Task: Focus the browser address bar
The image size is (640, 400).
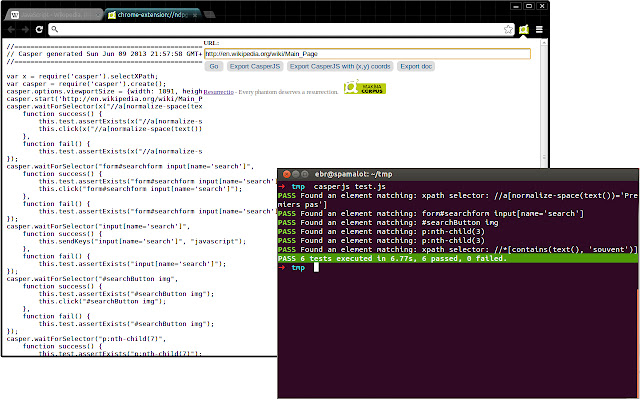Action: [x=270, y=30]
